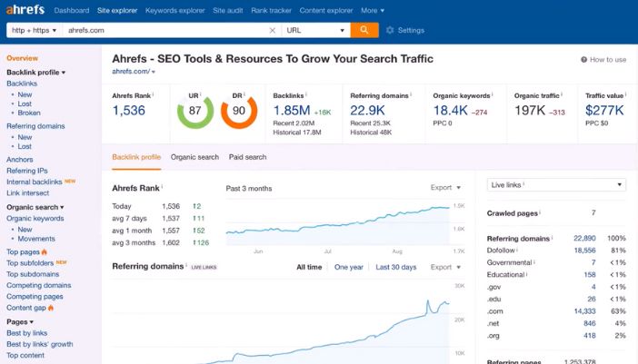638x364 pixels.
Task: Open the Backlinks sidebar link
Action: click(22, 84)
